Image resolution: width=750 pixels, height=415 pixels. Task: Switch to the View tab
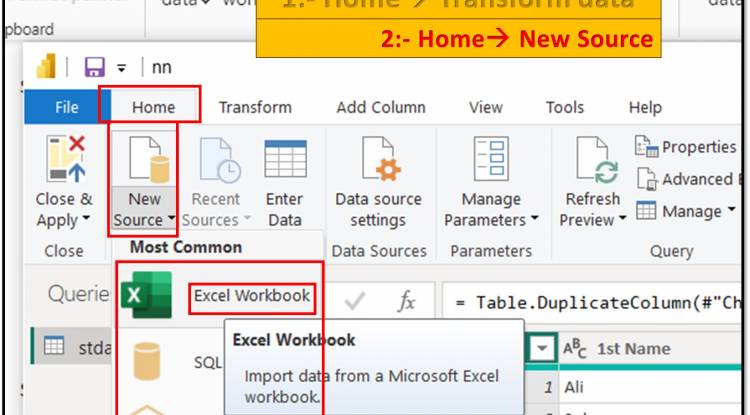point(485,107)
